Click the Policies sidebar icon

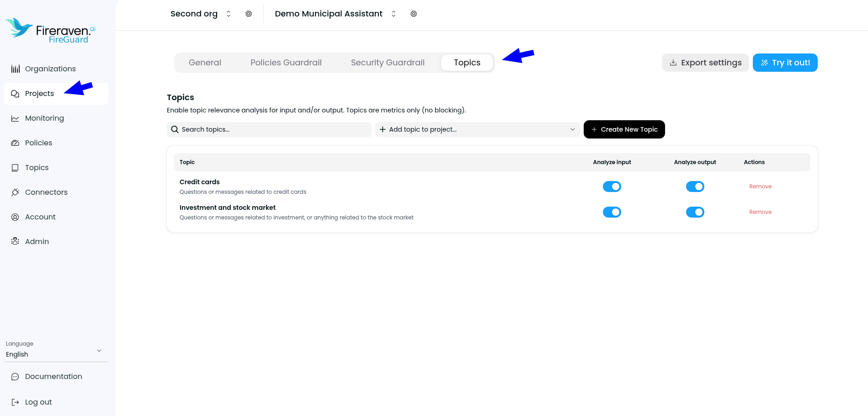pyautogui.click(x=15, y=143)
